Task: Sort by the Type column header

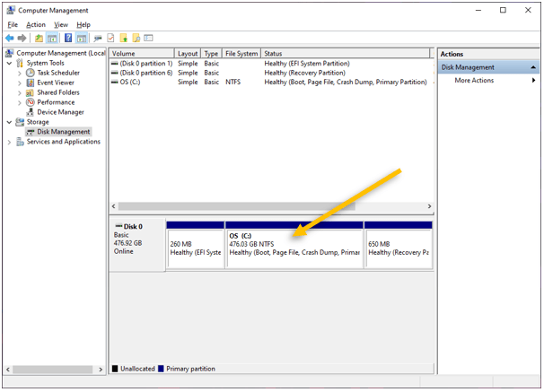Action: pos(211,54)
